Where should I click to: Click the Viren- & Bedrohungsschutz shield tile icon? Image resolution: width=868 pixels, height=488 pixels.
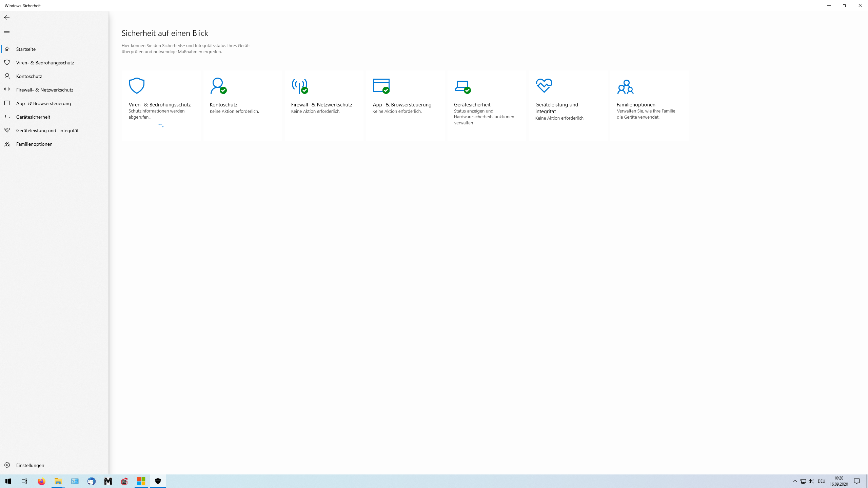coord(137,86)
